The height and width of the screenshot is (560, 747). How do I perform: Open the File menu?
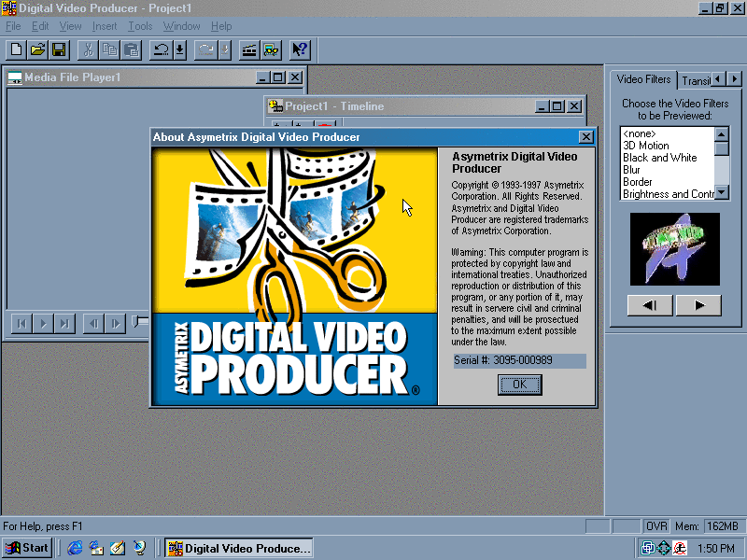13,26
